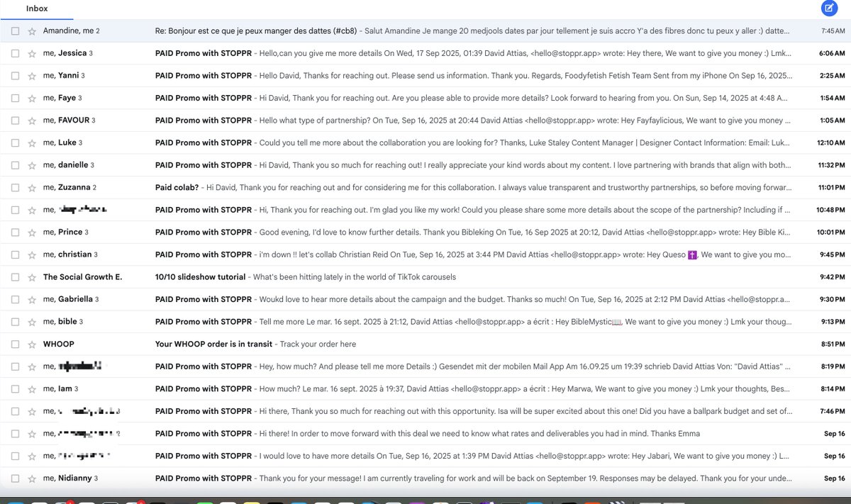The width and height of the screenshot is (851, 504).
Task: Star the FAVOUR PAID Promo thread
Action: pos(32,121)
